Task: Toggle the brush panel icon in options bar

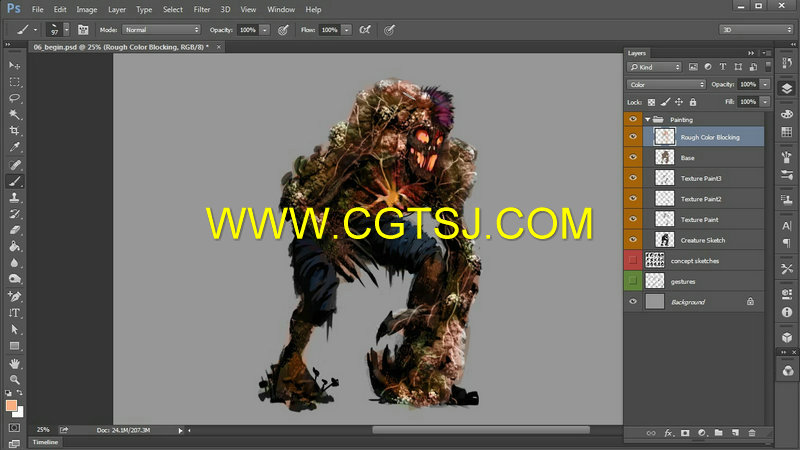Action: [x=83, y=30]
